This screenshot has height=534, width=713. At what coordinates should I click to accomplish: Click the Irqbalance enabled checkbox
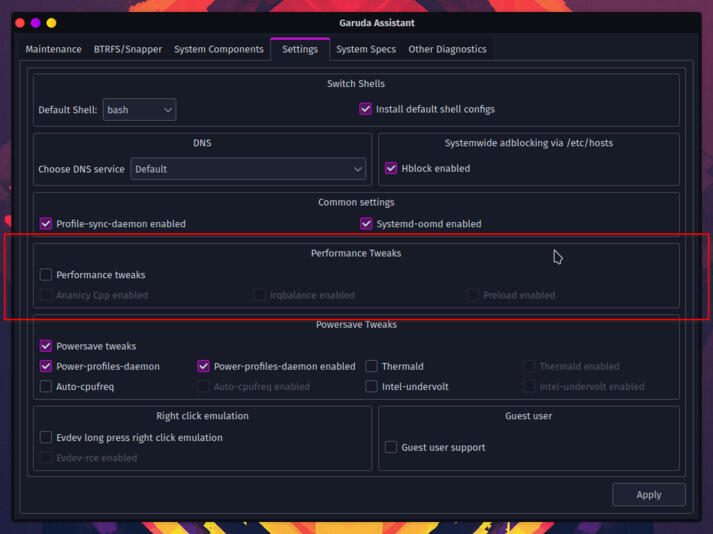[259, 295]
